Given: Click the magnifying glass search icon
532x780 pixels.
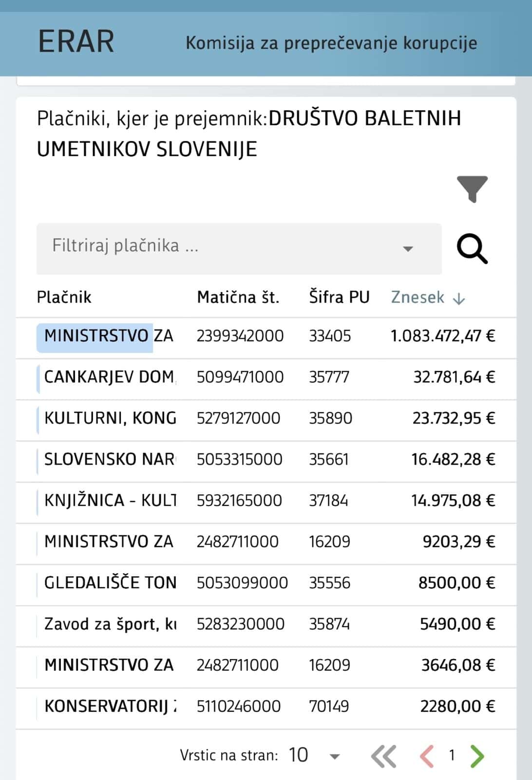Looking at the screenshot, I should tap(472, 249).
